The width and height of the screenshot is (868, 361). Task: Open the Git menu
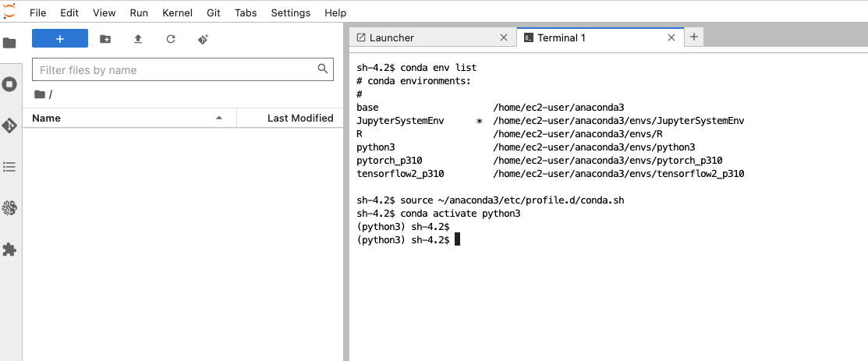coord(214,12)
